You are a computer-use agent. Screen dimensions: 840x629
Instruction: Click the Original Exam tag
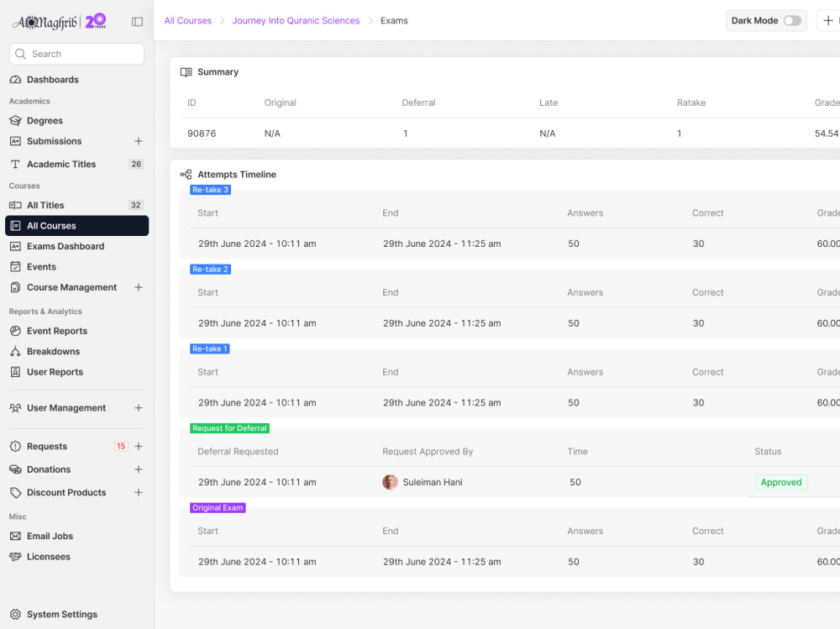tap(218, 508)
